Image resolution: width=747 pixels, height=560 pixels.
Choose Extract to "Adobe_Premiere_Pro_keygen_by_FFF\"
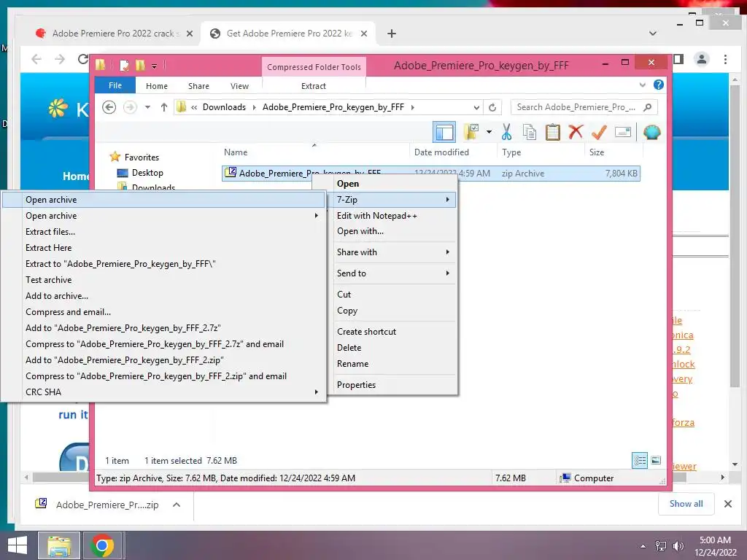pyautogui.click(x=164, y=264)
